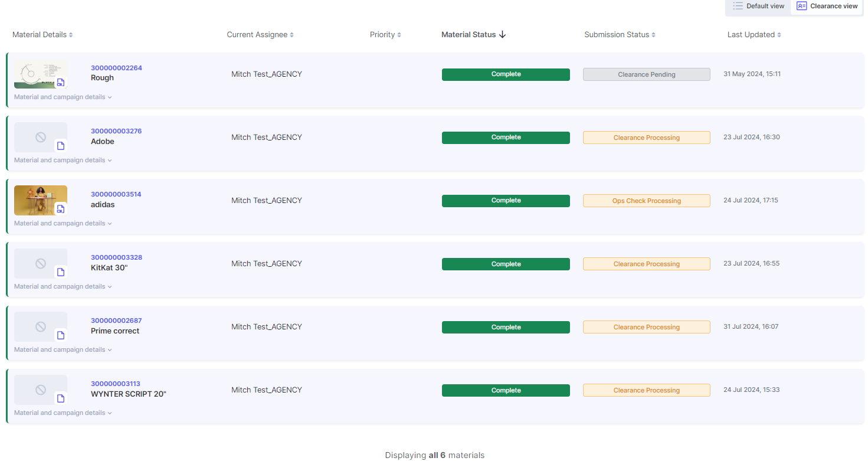The width and height of the screenshot is (868, 461).
Task: Sort by Last Updated column
Action: [x=754, y=35]
